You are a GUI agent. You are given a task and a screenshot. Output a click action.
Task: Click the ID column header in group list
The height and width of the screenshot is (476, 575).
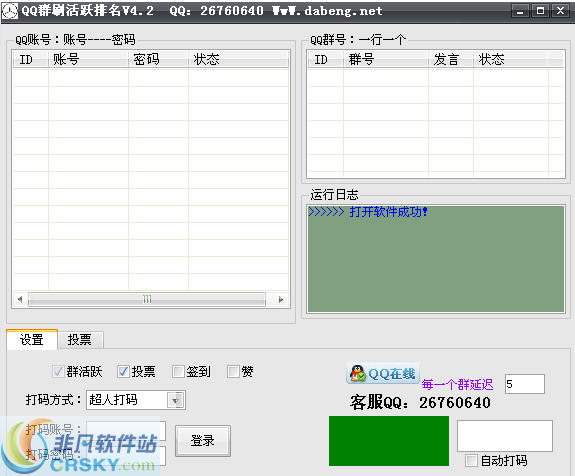[325, 59]
